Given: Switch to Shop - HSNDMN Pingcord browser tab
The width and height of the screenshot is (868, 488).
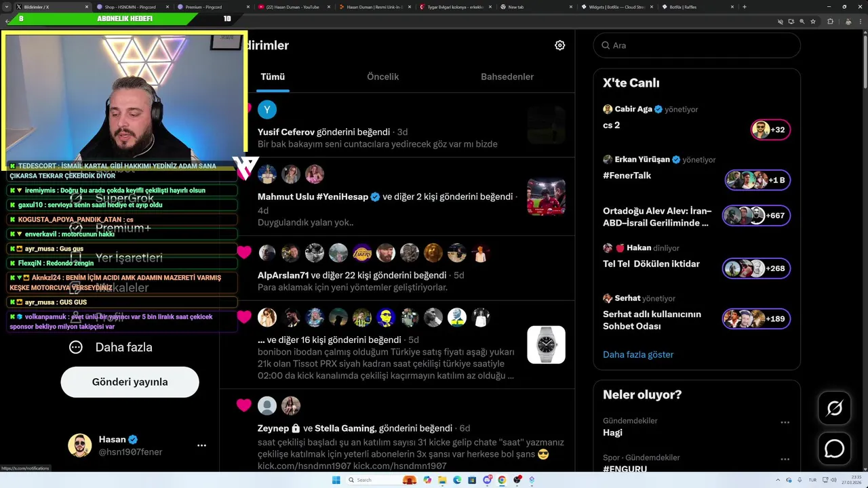Looking at the screenshot, I should click(132, 7).
